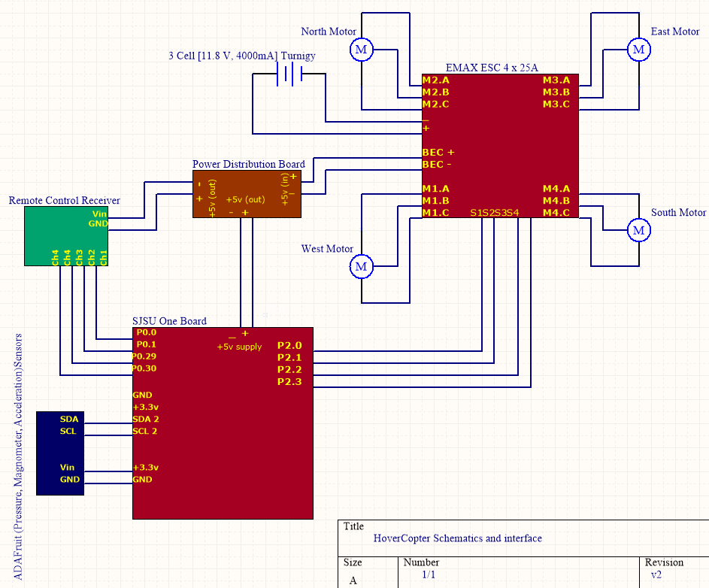Click pin M1.B on the ESC

[x=436, y=200]
